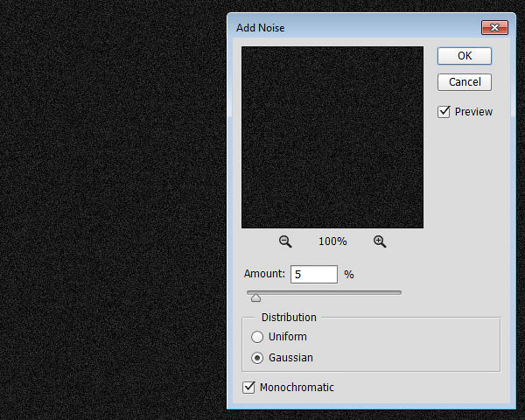Zoom in the noise preview
Image resolution: width=525 pixels, height=420 pixels.
pyautogui.click(x=380, y=241)
